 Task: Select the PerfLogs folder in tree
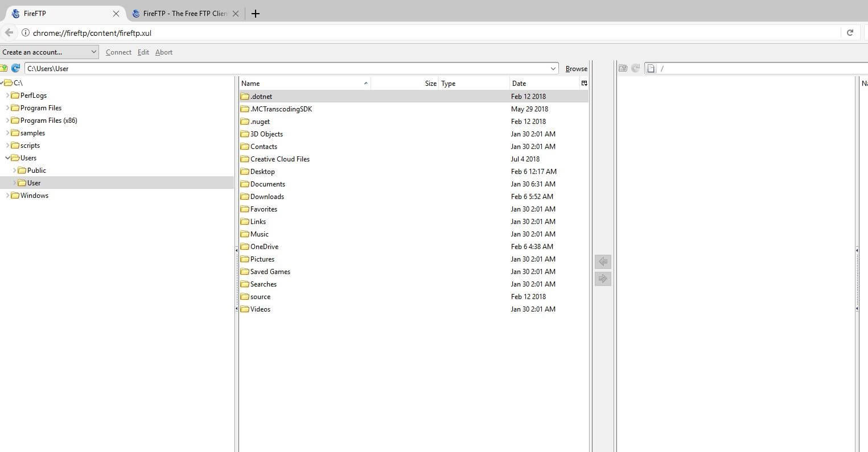[34, 95]
